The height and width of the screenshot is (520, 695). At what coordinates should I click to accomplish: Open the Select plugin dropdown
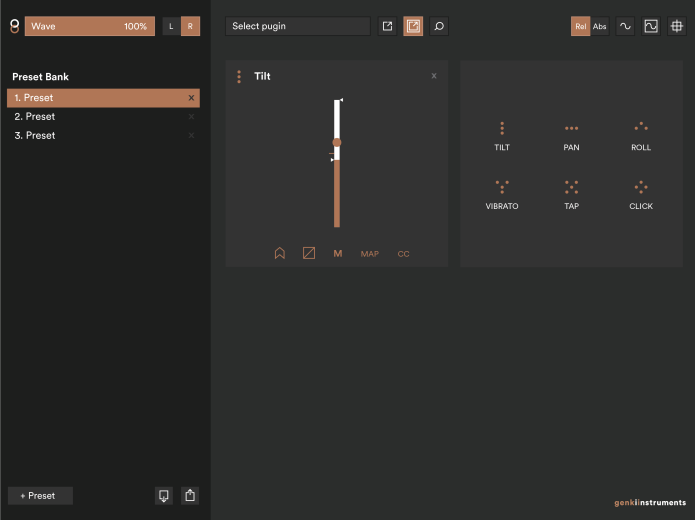click(x=298, y=26)
